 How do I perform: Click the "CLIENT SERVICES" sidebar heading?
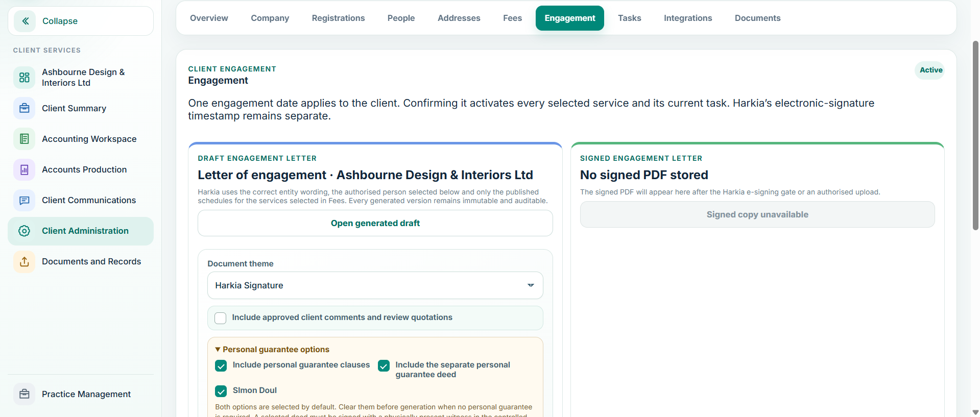(x=46, y=50)
